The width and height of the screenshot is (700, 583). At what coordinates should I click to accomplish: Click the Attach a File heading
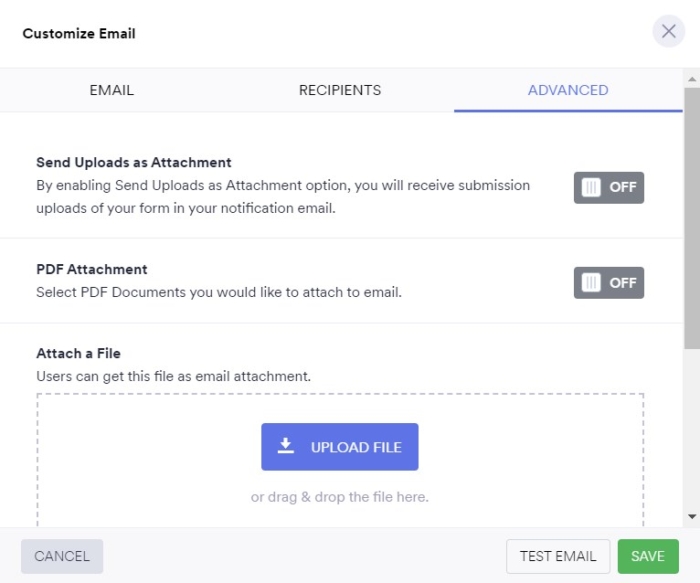click(78, 353)
